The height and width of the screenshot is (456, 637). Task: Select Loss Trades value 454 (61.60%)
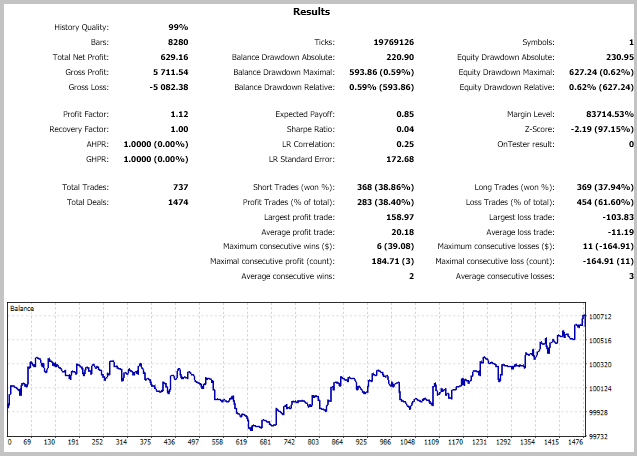[605, 202]
